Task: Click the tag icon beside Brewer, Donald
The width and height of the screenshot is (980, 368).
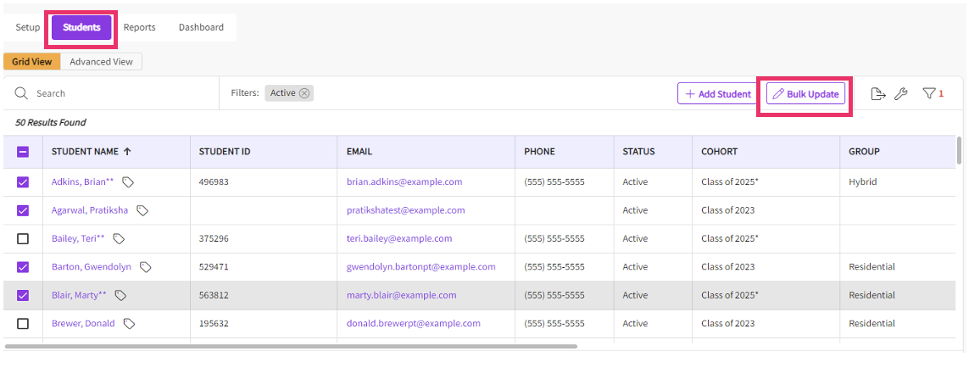Action: click(x=130, y=324)
